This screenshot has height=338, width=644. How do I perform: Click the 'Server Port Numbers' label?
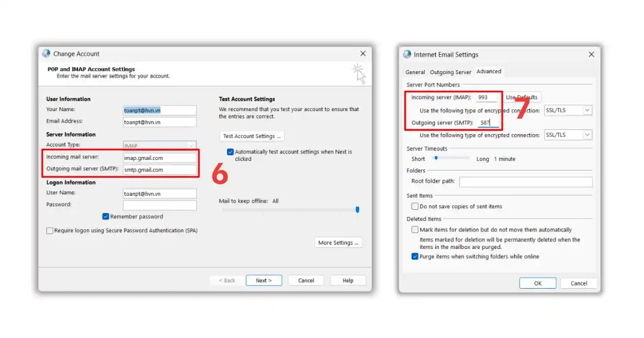click(x=433, y=85)
